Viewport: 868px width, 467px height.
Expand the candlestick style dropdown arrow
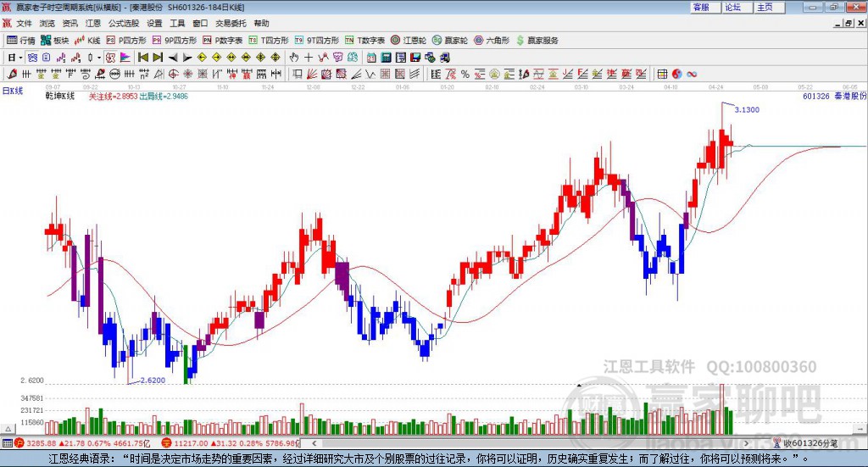point(99,58)
